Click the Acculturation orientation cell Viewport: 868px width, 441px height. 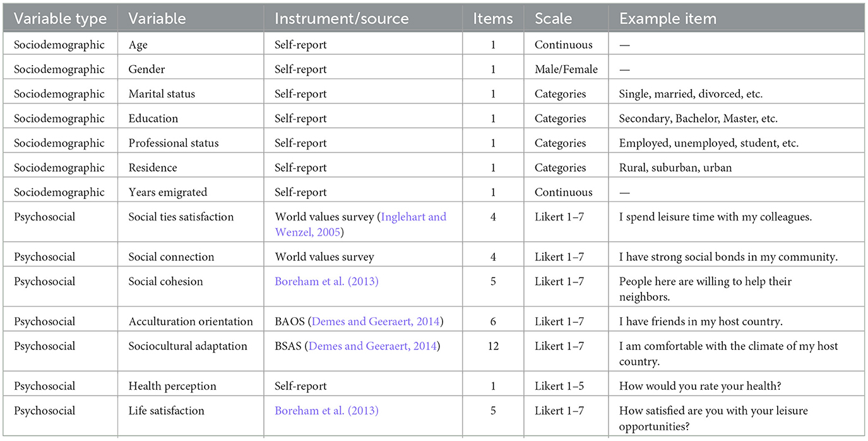tap(190, 322)
